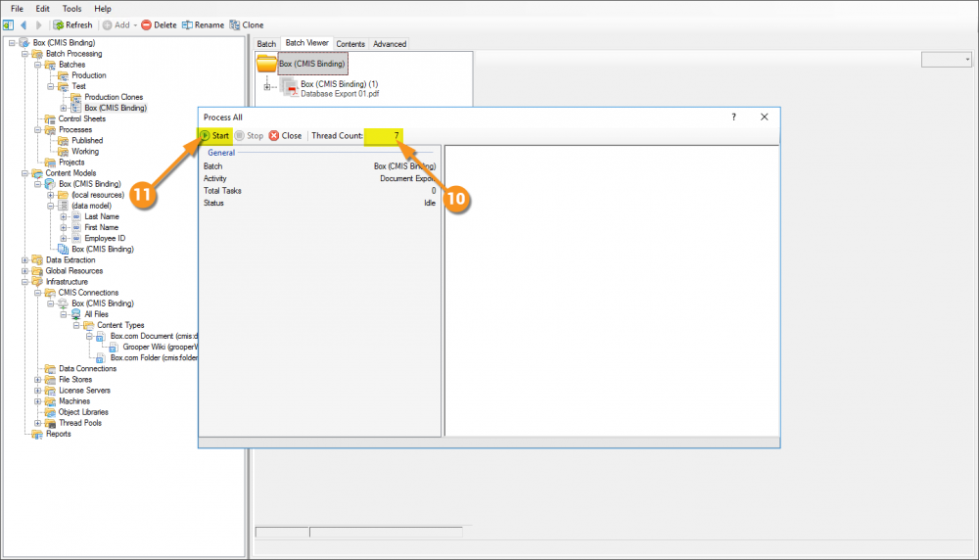Screen dimensions: 979x560
Task: Open the Help menu
Action: coord(103,9)
